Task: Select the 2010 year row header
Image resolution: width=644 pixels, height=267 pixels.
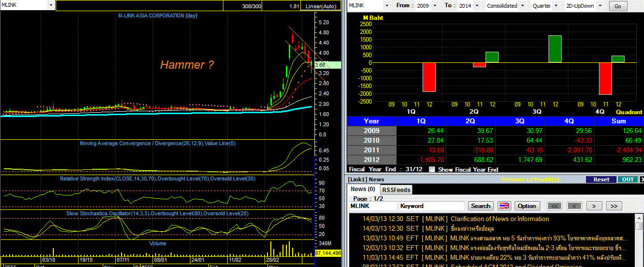Action: [x=372, y=140]
